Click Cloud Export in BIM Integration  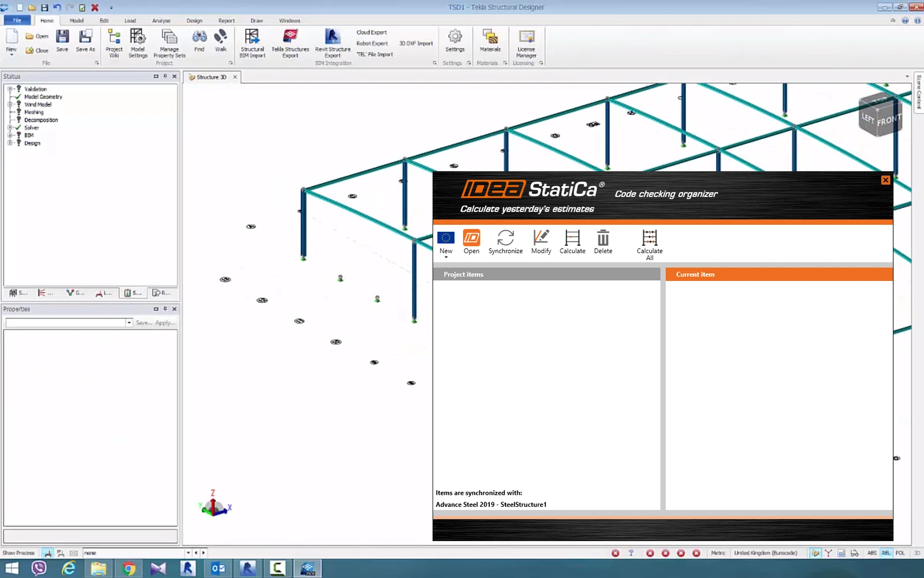371,32
